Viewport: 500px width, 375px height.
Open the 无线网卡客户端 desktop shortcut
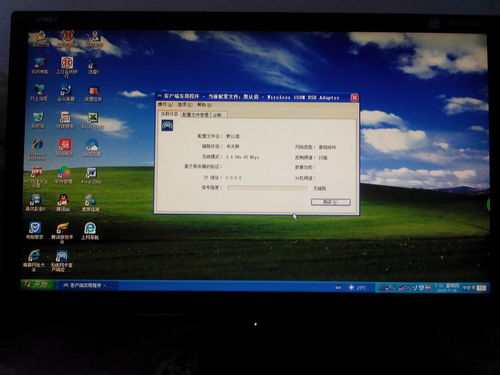[61, 261]
